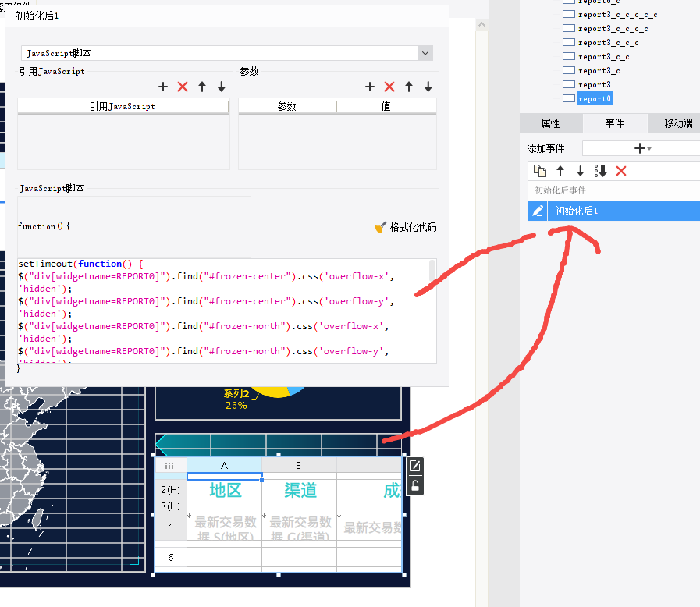Select the 初始化后1 event row

[x=614, y=211]
